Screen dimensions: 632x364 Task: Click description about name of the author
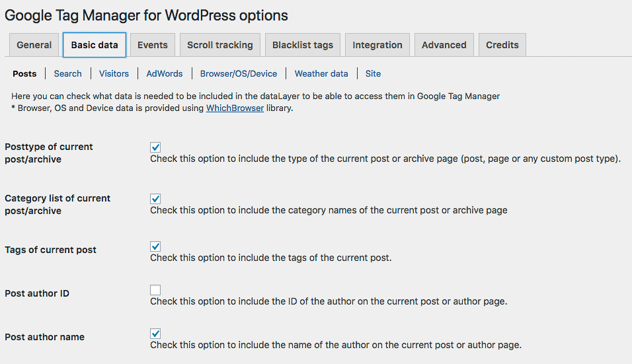coord(336,345)
